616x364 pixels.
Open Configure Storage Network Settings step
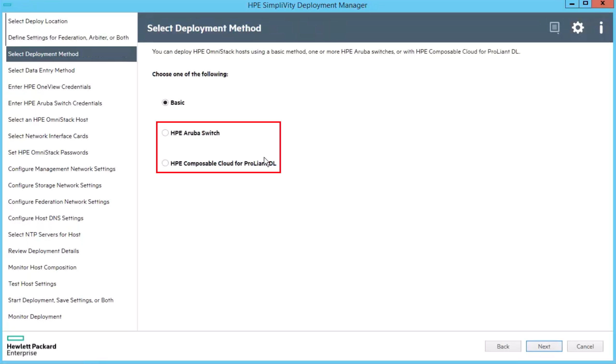55,185
